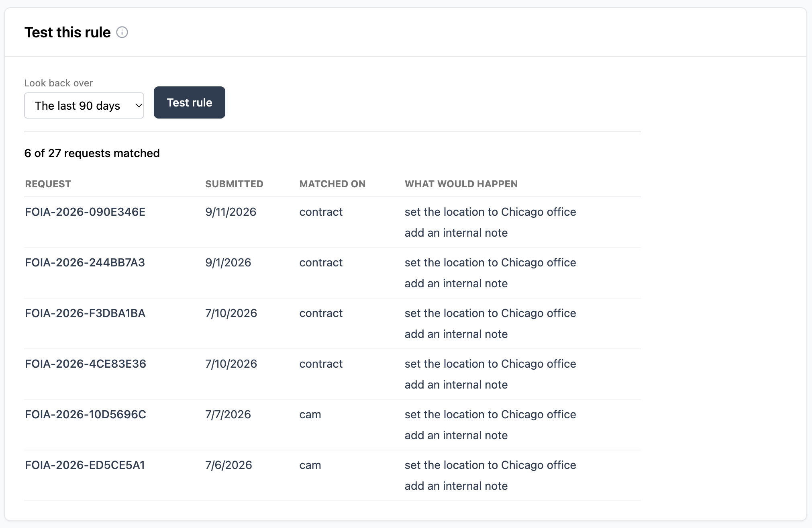Select request FOIA-2026-090E346E
Viewport: 812px width, 528px height.
[85, 212]
